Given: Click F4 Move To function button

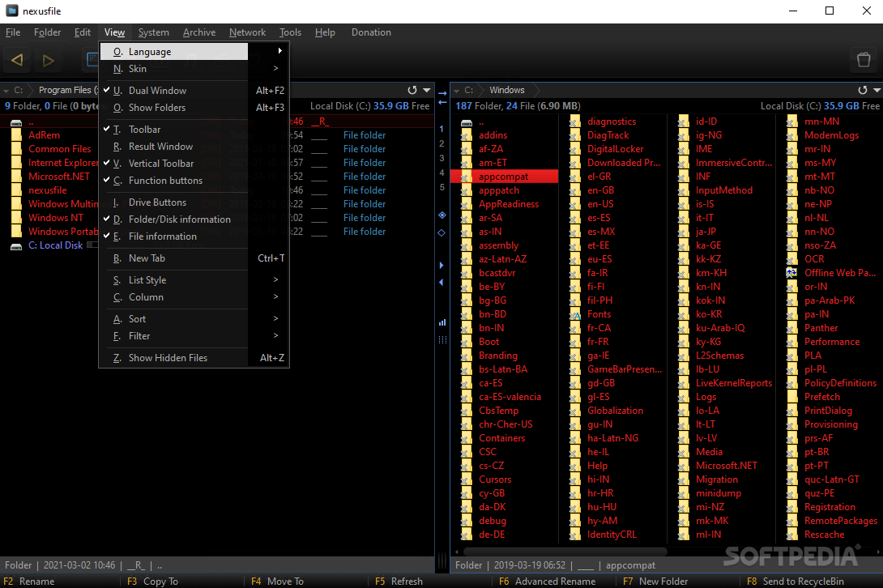Looking at the screenshot, I should (x=277, y=582).
